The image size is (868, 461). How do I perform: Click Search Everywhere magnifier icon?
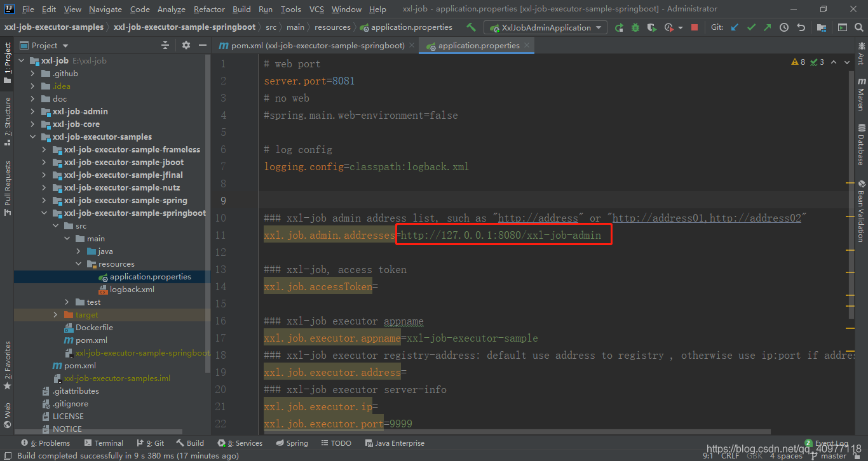click(859, 27)
